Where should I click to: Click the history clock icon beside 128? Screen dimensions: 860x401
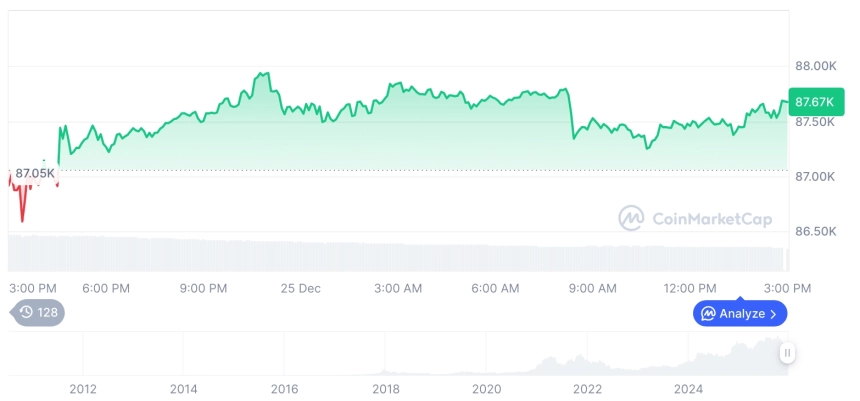pos(26,312)
